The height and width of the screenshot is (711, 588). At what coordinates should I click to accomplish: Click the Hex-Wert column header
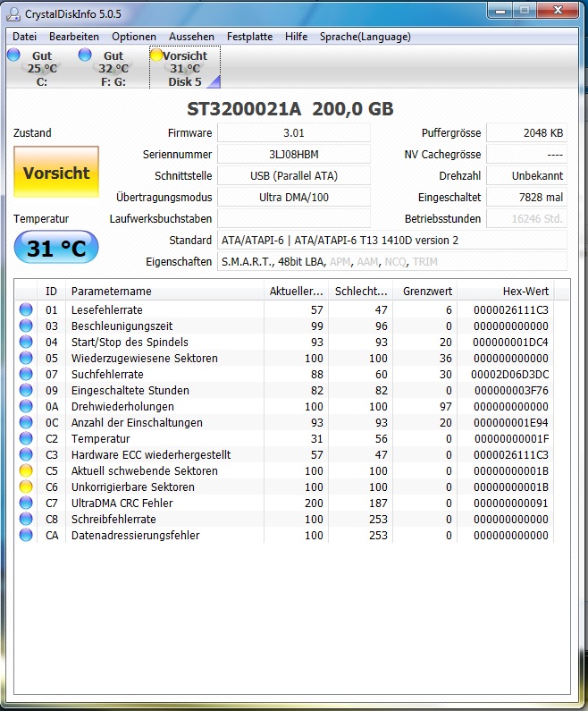[x=506, y=292]
